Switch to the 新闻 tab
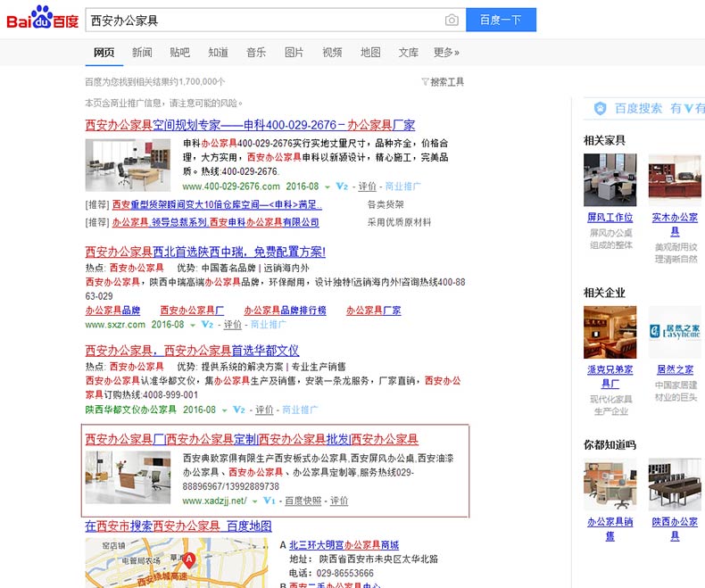The height and width of the screenshot is (588, 705). click(142, 53)
